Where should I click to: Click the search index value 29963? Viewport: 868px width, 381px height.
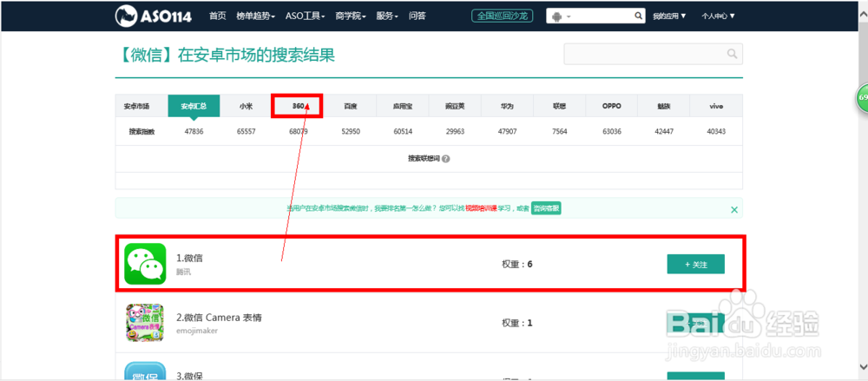click(455, 132)
